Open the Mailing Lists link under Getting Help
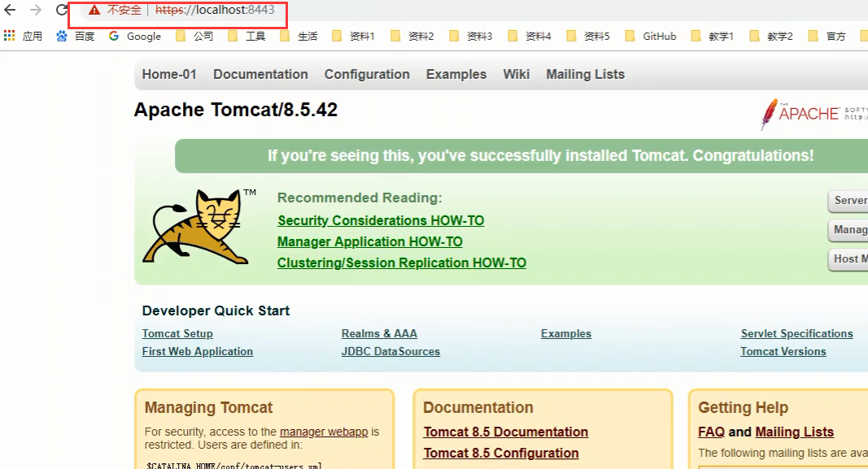 coord(794,432)
